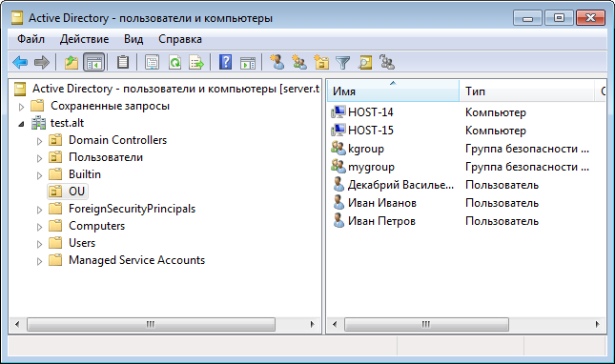The width and height of the screenshot is (615, 364).
Task: Click the Back arrow in toolbar
Action: 20,62
